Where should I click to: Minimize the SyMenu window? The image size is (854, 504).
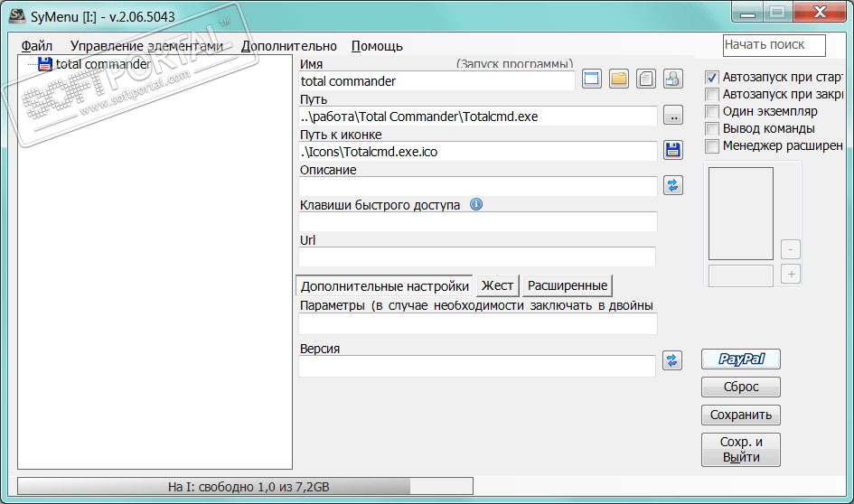click(747, 12)
